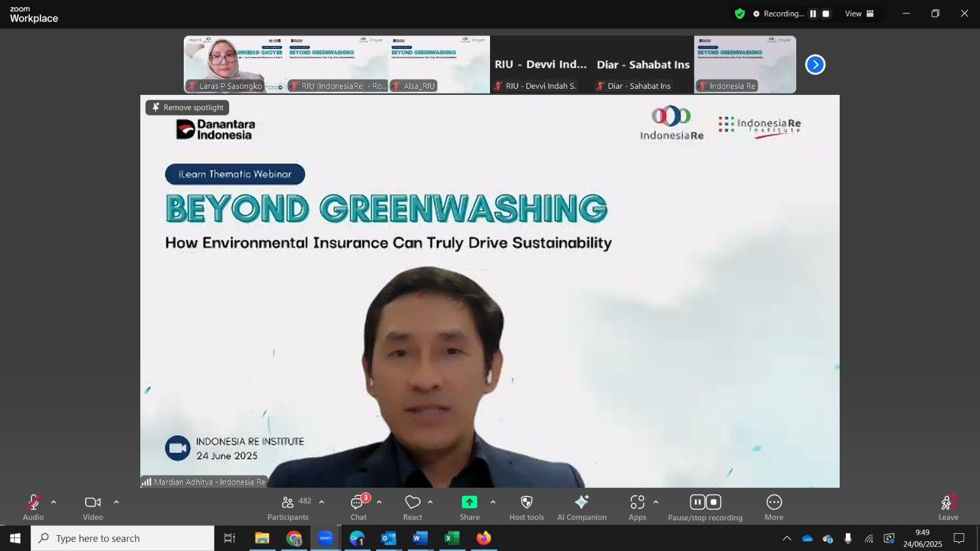
Task: Open File Explorer from taskbar
Action: point(262,538)
